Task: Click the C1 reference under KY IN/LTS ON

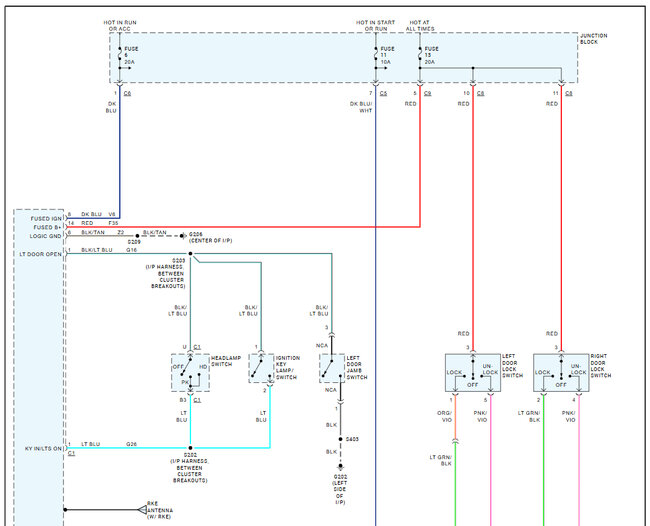Action: point(71,453)
